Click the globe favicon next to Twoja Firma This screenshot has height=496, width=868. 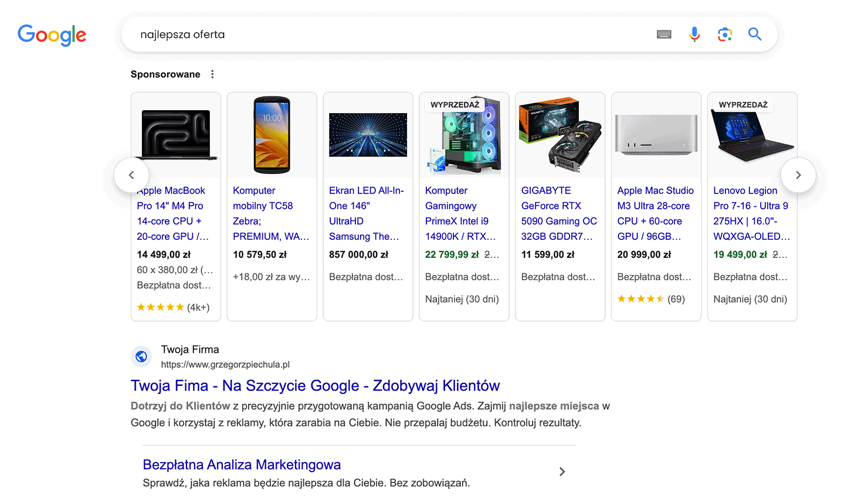tap(141, 356)
